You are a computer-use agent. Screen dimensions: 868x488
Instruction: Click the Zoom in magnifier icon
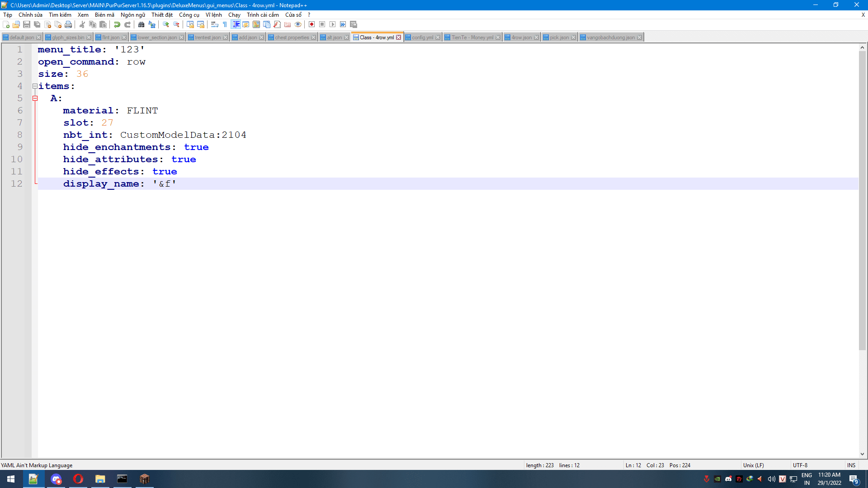pyautogui.click(x=166, y=24)
